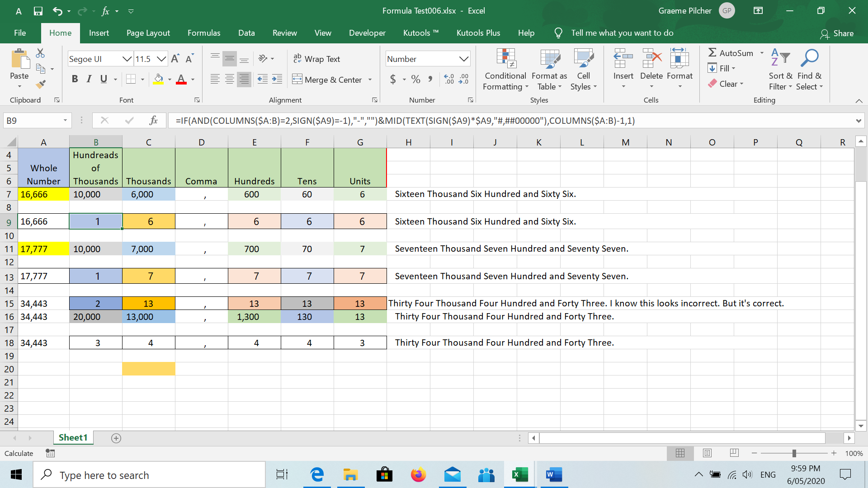Expand the formula bar
868x488 pixels.
click(858, 121)
